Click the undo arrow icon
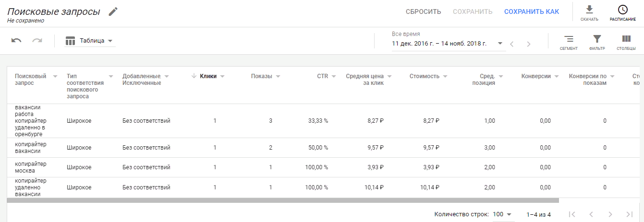 pyautogui.click(x=17, y=41)
